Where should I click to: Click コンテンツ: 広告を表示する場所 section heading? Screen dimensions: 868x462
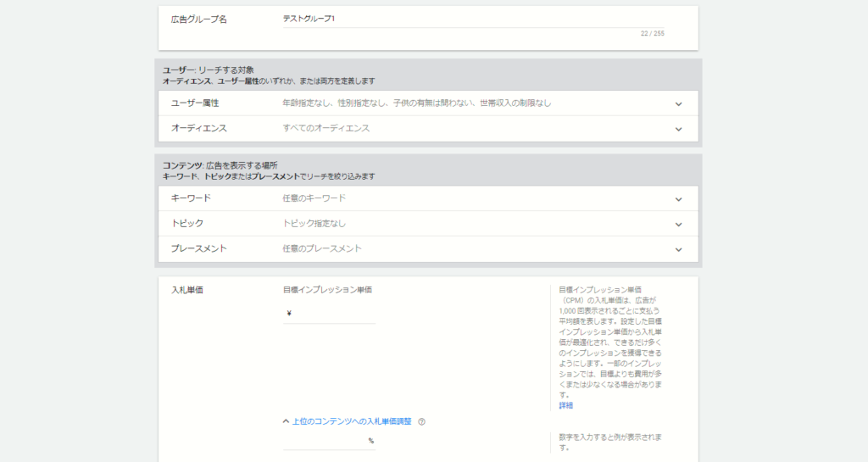tap(220, 166)
